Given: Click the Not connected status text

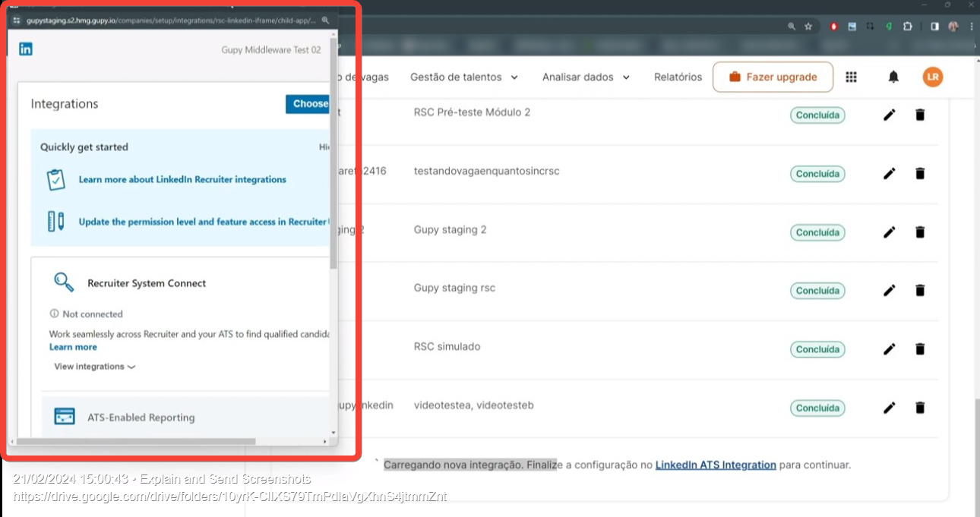Looking at the screenshot, I should pos(93,314).
